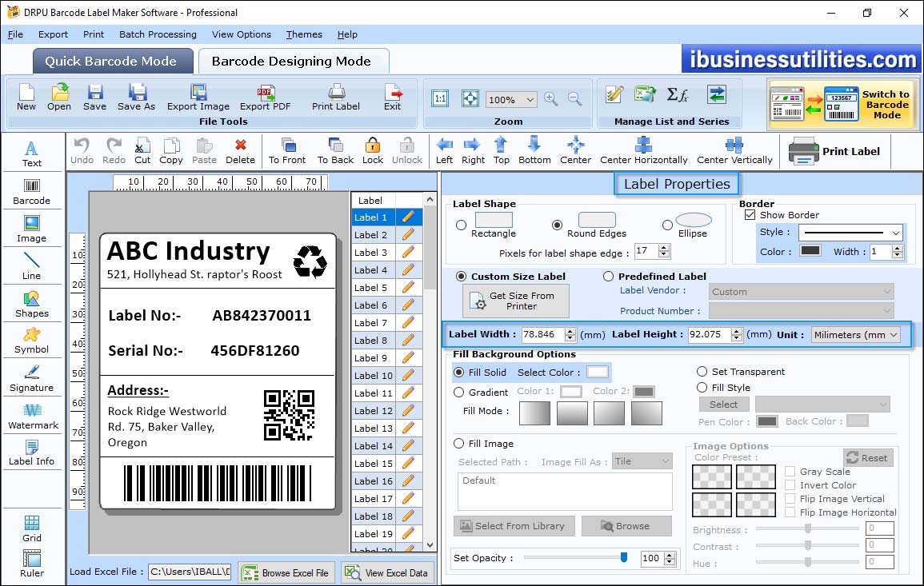The width and height of the screenshot is (924, 586).
Task: Select Gradient fill background option
Action: coord(458,393)
